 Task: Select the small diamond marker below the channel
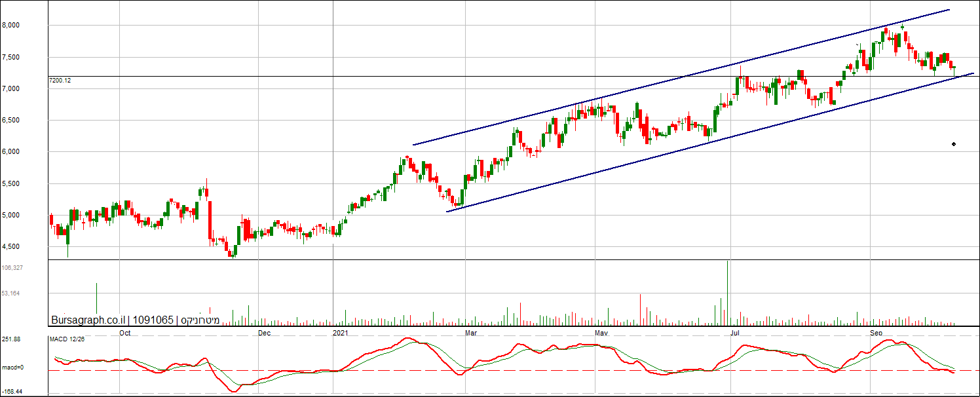[x=953, y=144]
